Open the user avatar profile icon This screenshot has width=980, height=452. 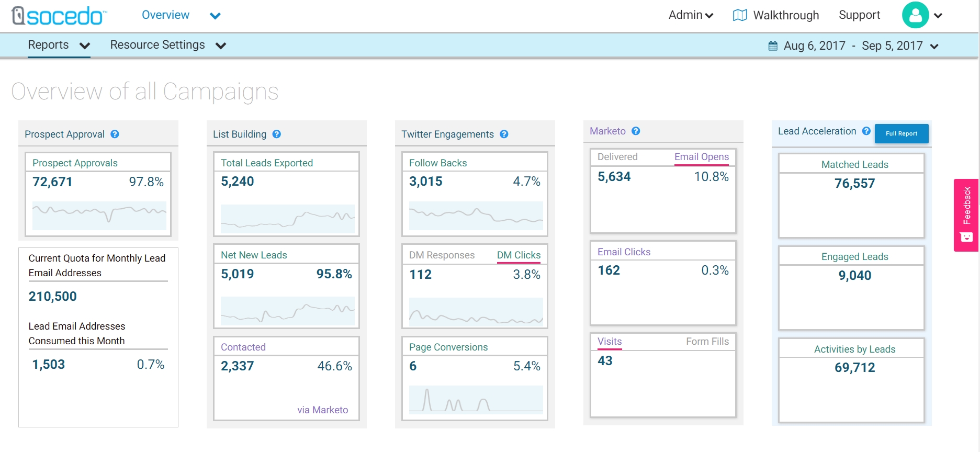coord(915,15)
